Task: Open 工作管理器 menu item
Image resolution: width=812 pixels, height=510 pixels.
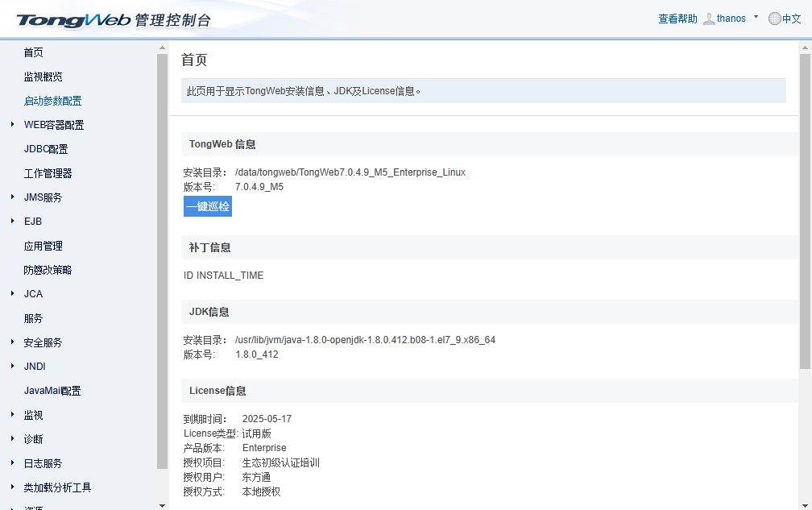Action: 48,173
